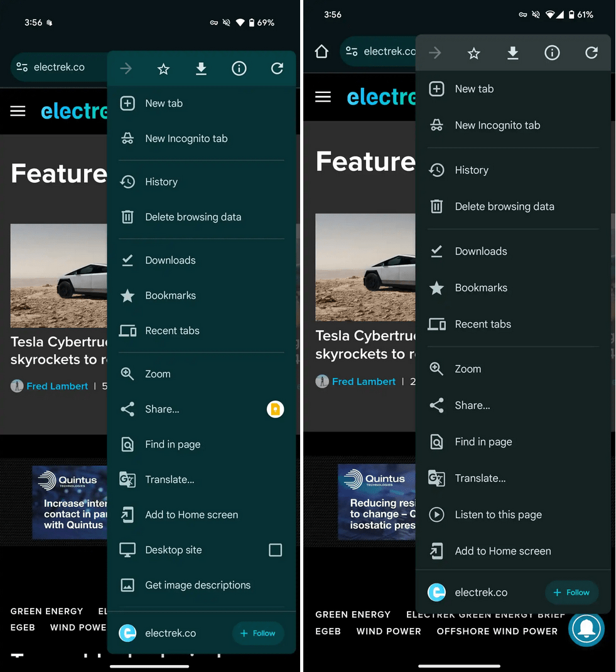
Task: Open hamburger menu on left phone Electrek page
Action: [x=18, y=111]
